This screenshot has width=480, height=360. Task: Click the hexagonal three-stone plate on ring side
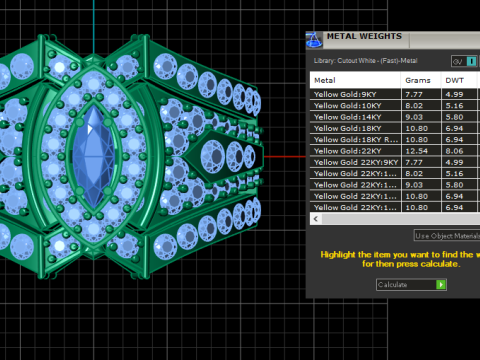223,156
